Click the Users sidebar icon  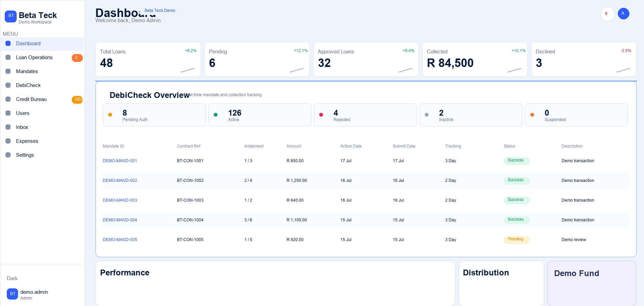pos(8,113)
